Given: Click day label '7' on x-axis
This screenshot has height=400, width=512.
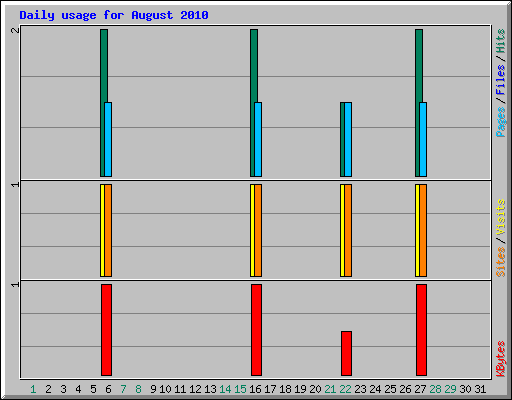Looking at the screenshot, I should click(x=123, y=389).
